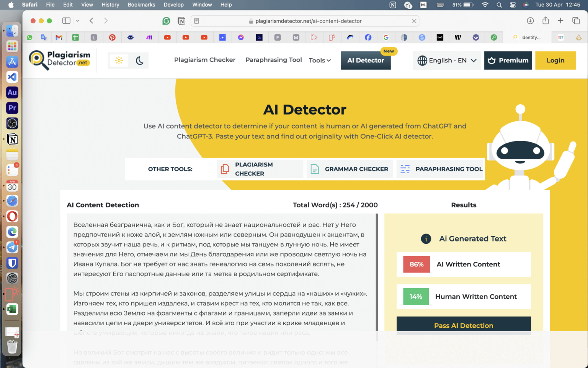This screenshot has height=368, width=588.
Task: Open the Pinterest bookmark icon
Action: click(x=112, y=37)
